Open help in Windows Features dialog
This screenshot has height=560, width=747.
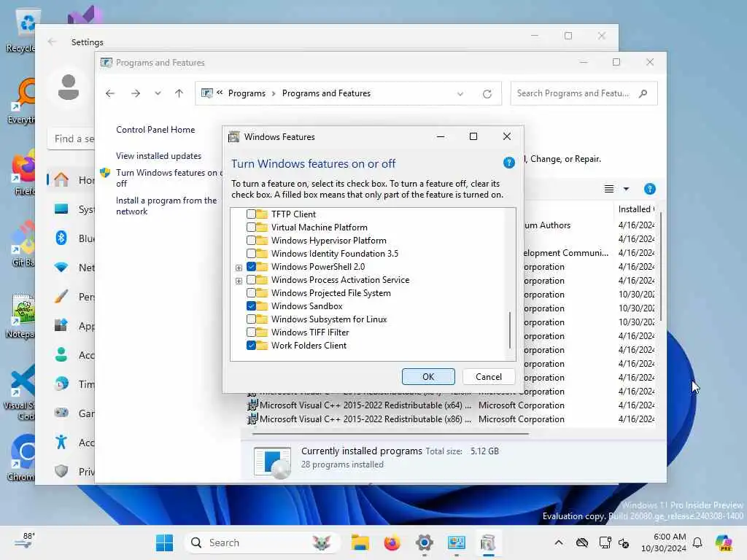coord(508,163)
